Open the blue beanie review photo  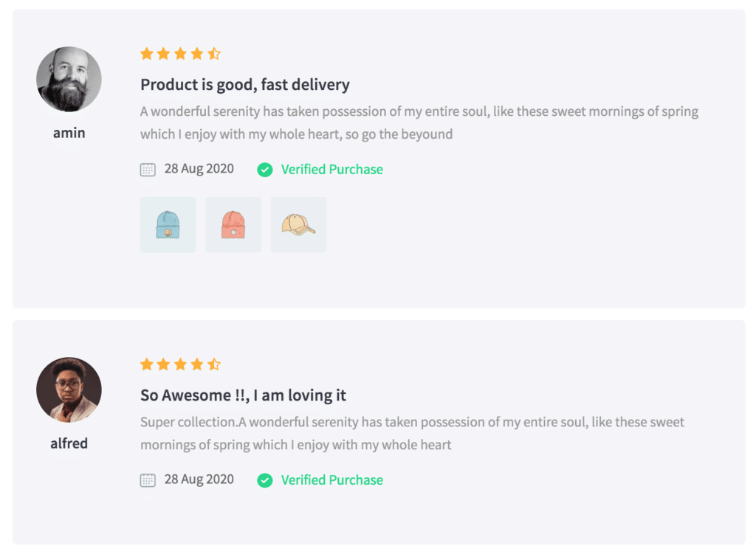click(168, 225)
